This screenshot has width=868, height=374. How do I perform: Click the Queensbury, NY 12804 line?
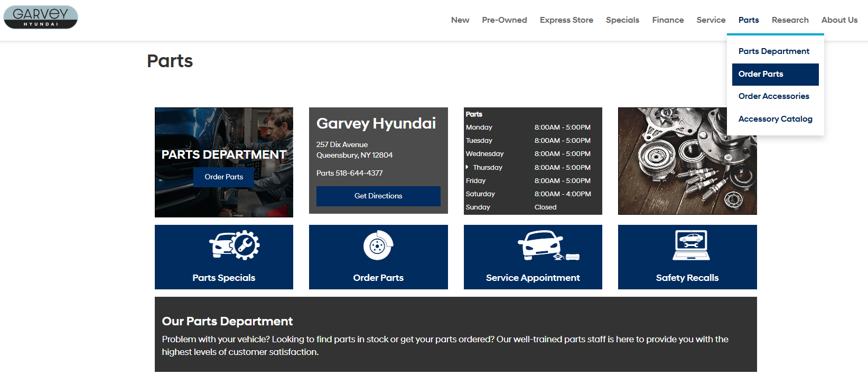[354, 155]
